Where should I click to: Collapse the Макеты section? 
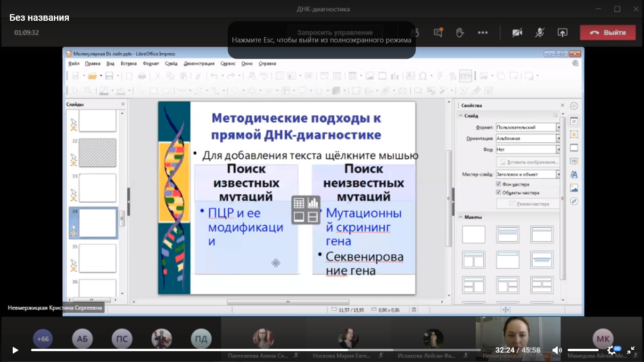pos(461,217)
